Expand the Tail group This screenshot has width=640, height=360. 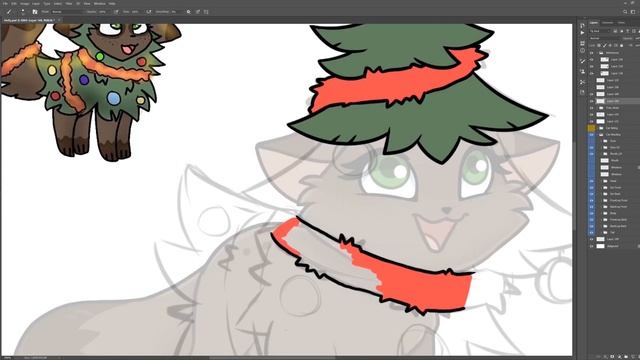click(x=601, y=233)
